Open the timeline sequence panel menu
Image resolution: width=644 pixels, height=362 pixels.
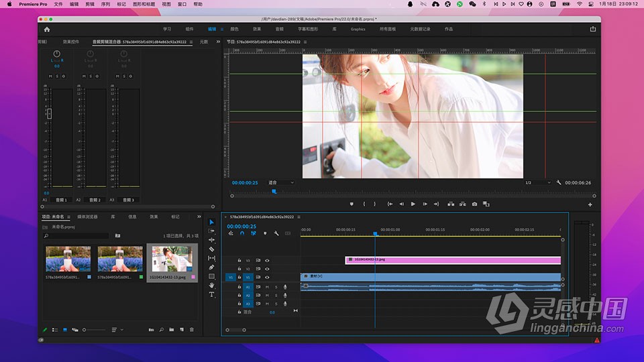(299, 217)
